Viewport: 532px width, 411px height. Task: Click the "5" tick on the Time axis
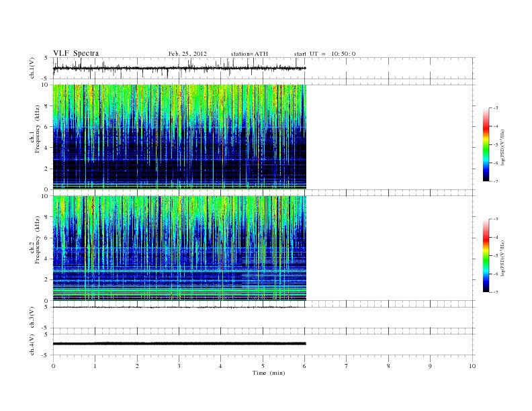tap(263, 366)
